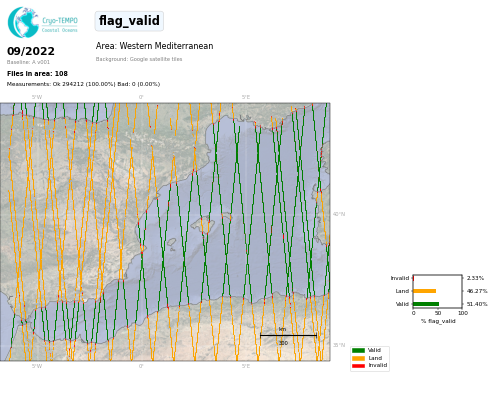The image size is (492, 410).
Task: Click the Area: Western Mediterranean text
Action: [x=154, y=46]
